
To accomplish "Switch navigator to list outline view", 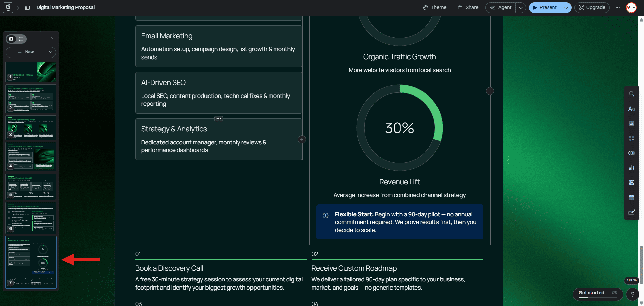I will tap(21, 39).
